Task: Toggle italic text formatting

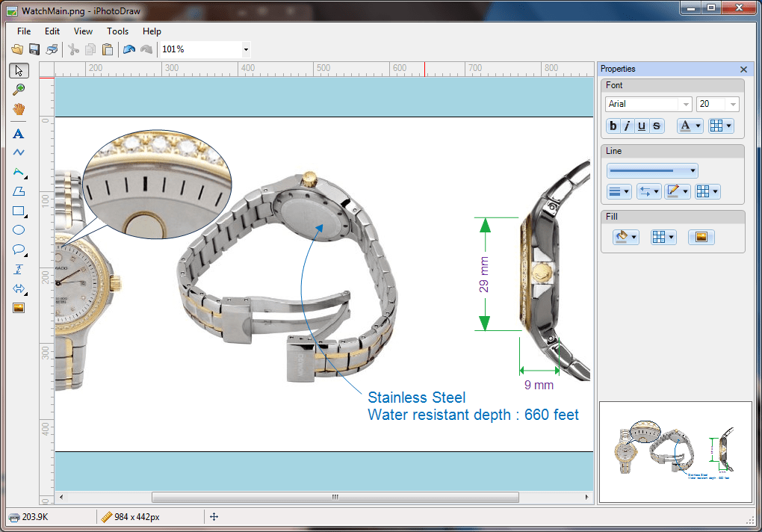Action: (628, 126)
